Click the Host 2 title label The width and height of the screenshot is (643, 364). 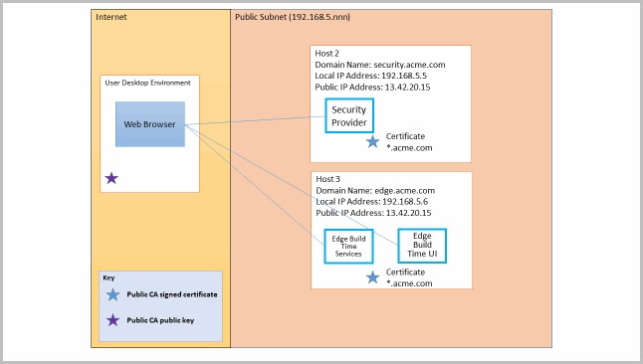pos(326,54)
